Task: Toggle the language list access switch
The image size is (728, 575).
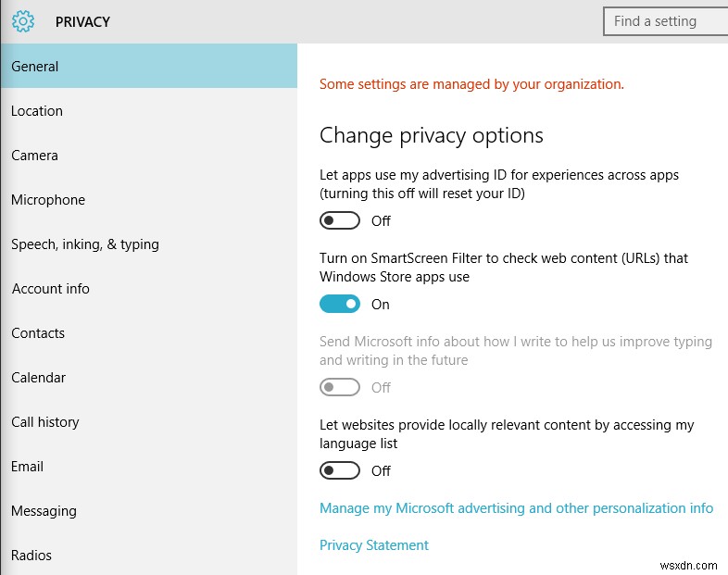Action: click(340, 470)
